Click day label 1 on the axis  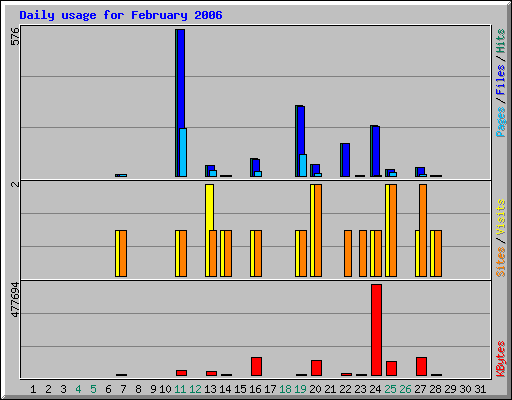[x=33, y=389]
